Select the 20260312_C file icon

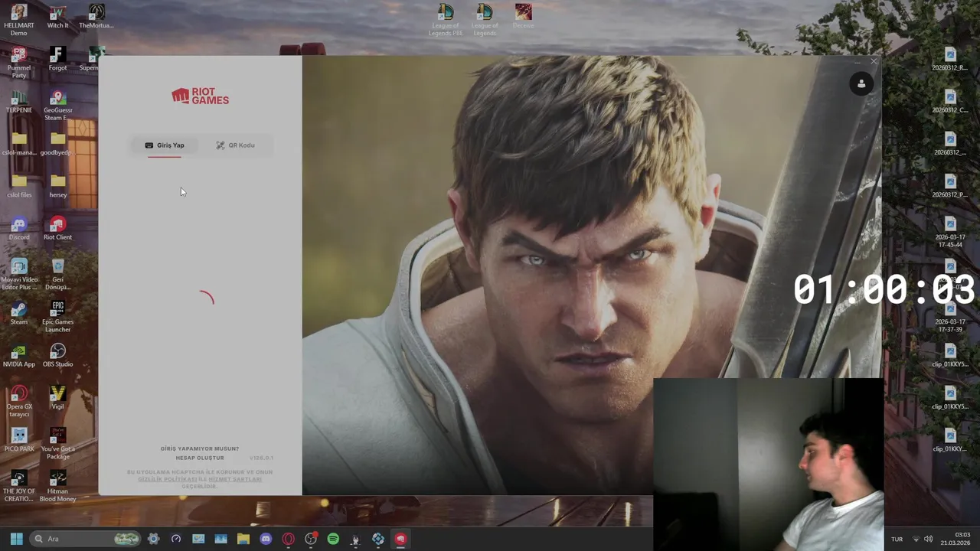point(950,101)
